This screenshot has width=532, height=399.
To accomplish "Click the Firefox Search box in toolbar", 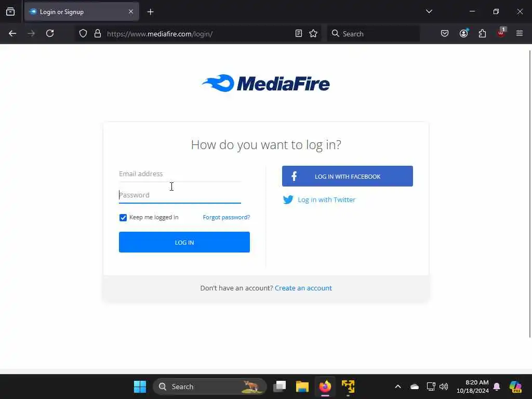I will point(373,34).
